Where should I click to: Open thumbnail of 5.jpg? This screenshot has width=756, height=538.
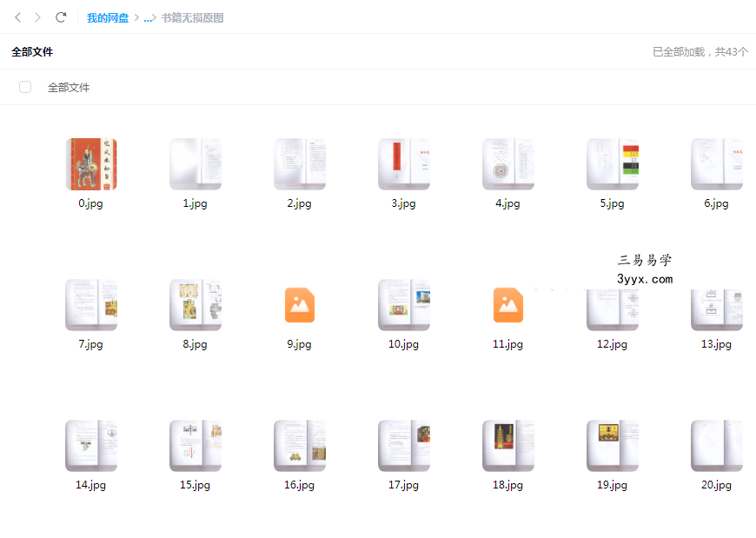pyautogui.click(x=613, y=164)
